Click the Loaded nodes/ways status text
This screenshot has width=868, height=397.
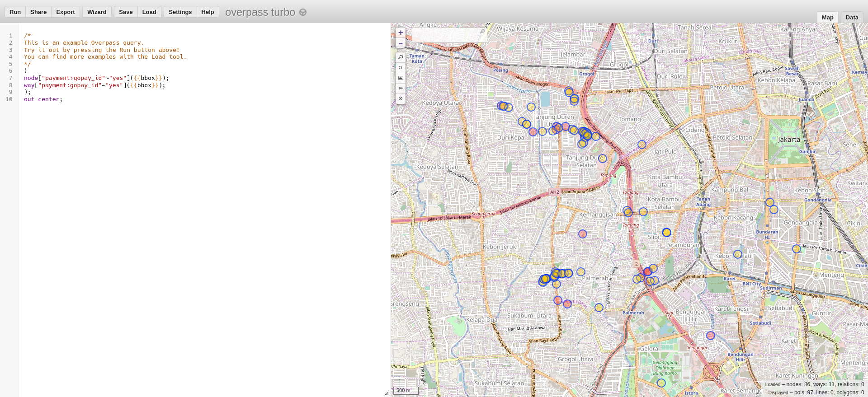pos(814,384)
